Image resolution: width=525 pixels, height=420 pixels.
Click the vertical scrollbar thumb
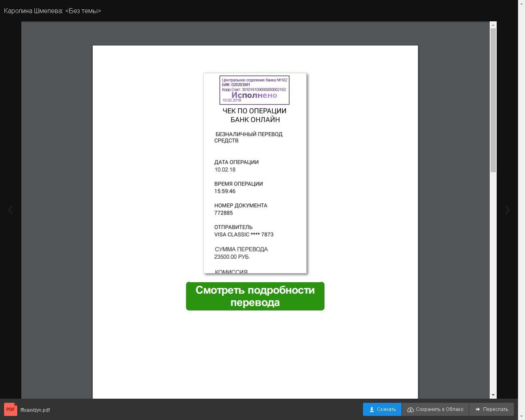click(493, 100)
